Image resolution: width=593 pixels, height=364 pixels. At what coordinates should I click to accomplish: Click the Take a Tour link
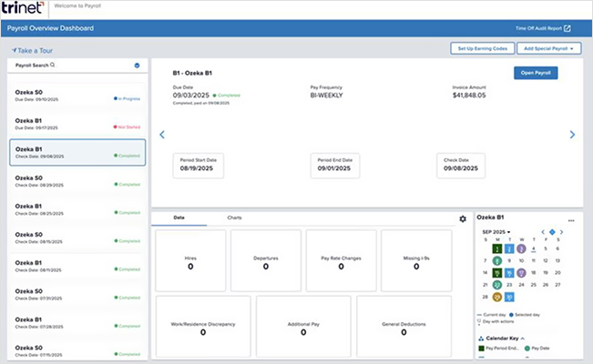click(x=32, y=50)
